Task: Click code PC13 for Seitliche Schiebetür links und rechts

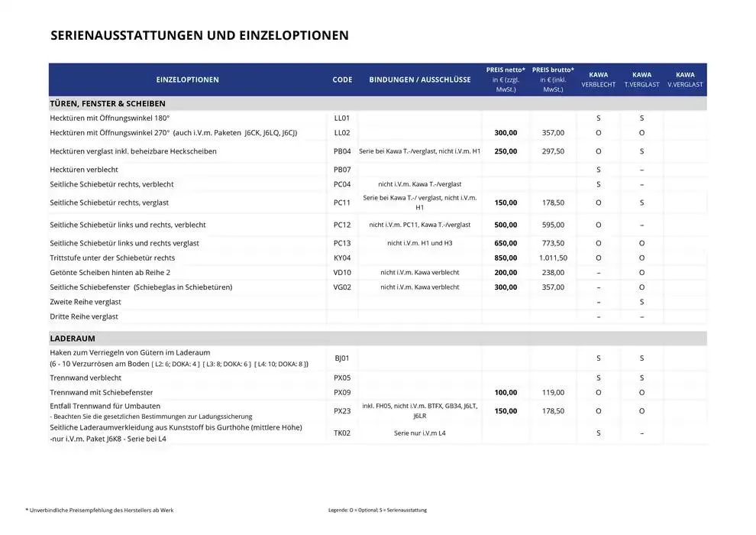Action: [x=342, y=243]
